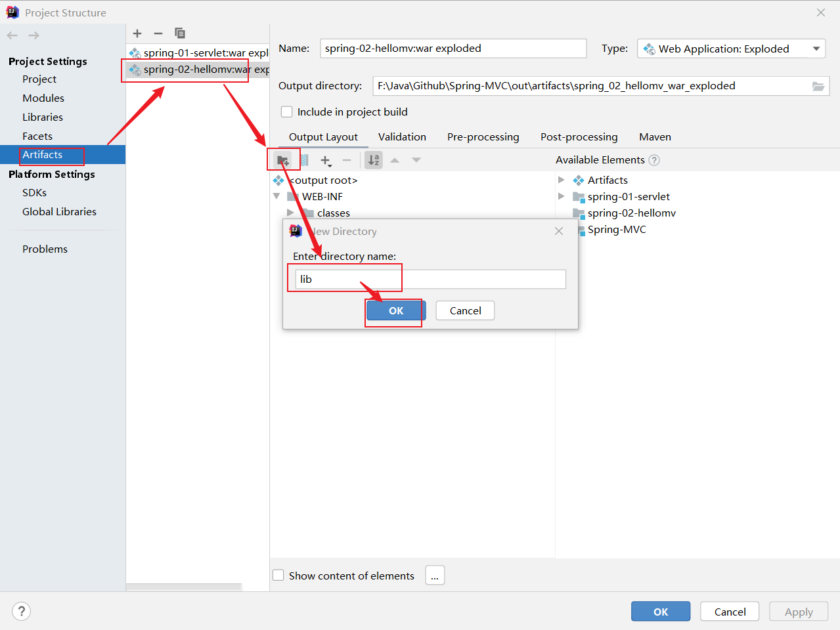Image resolution: width=840 pixels, height=630 pixels.
Task: Toggle Show content of elements checkbox
Action: click(278, 576)
